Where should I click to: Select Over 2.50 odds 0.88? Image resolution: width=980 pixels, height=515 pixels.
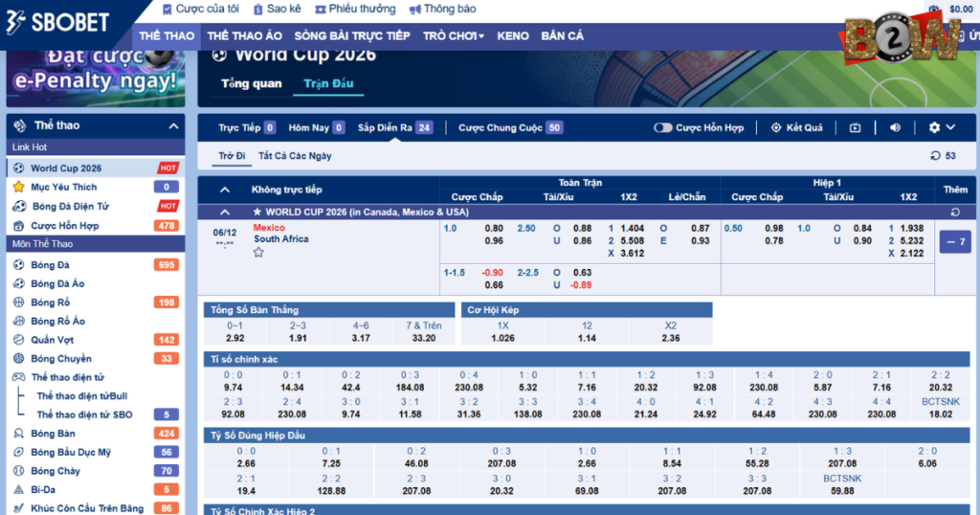583,228
